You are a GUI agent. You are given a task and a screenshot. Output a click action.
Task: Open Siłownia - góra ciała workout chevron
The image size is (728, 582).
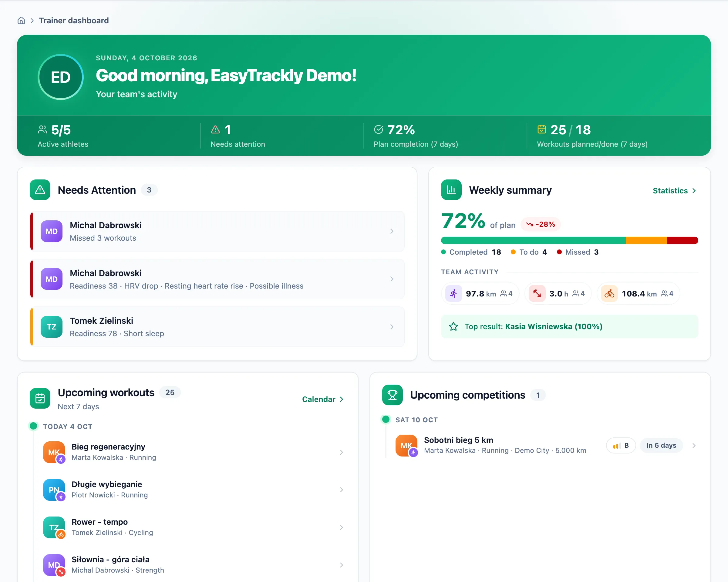pyautogui.click(x=341, y=565)
